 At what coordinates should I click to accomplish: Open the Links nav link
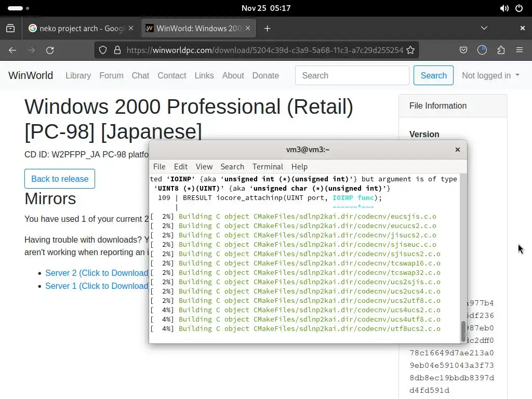point(204,75)
